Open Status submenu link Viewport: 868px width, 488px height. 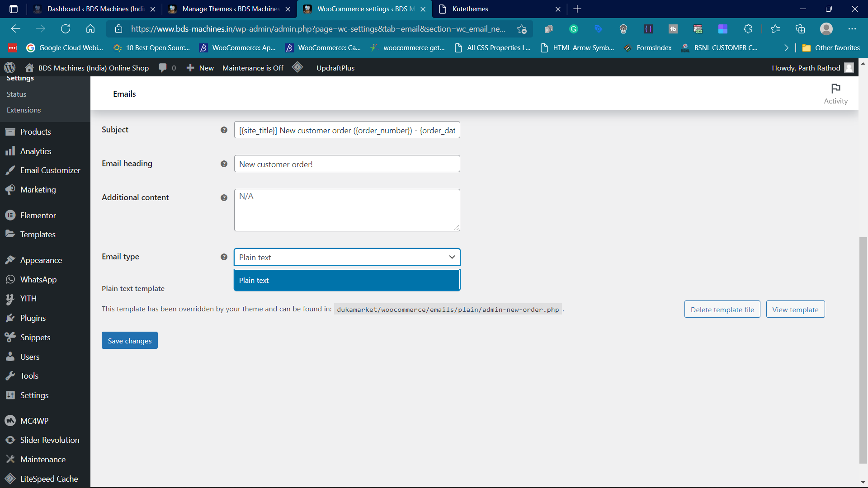17,94
